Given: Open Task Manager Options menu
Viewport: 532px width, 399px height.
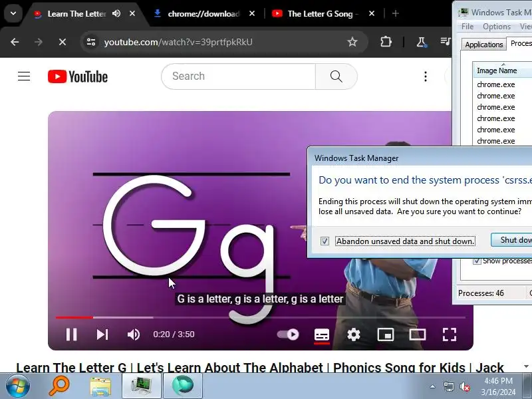Looking at the screenshot, I should 497,27.
